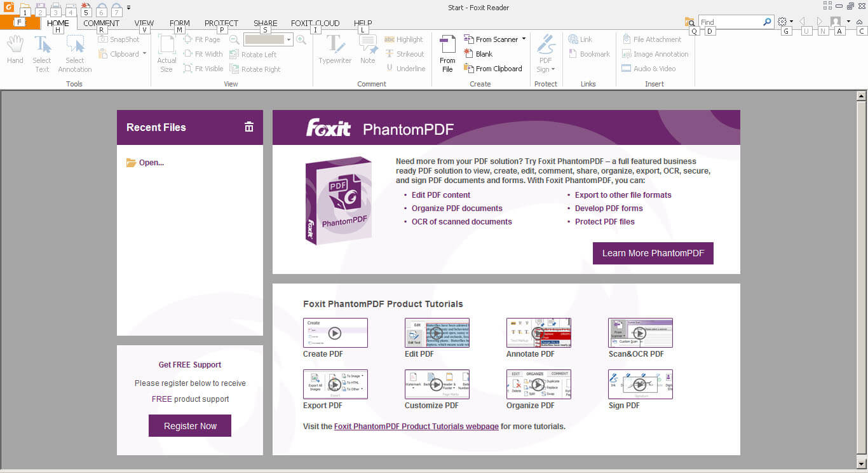Viewport: 868px width, 473px height.
Task: Click the Register Now button
Action: point(190,426)
